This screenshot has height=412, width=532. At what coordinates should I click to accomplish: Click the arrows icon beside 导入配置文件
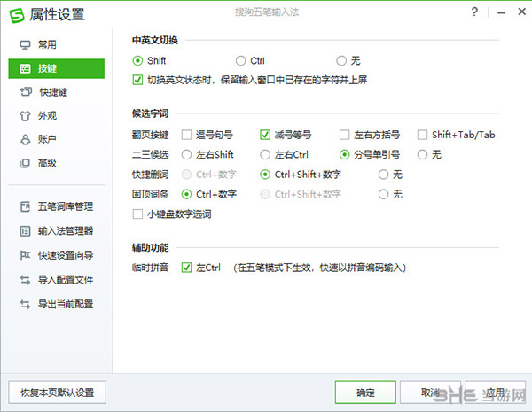pyautogui.click(x=25, y=280)
